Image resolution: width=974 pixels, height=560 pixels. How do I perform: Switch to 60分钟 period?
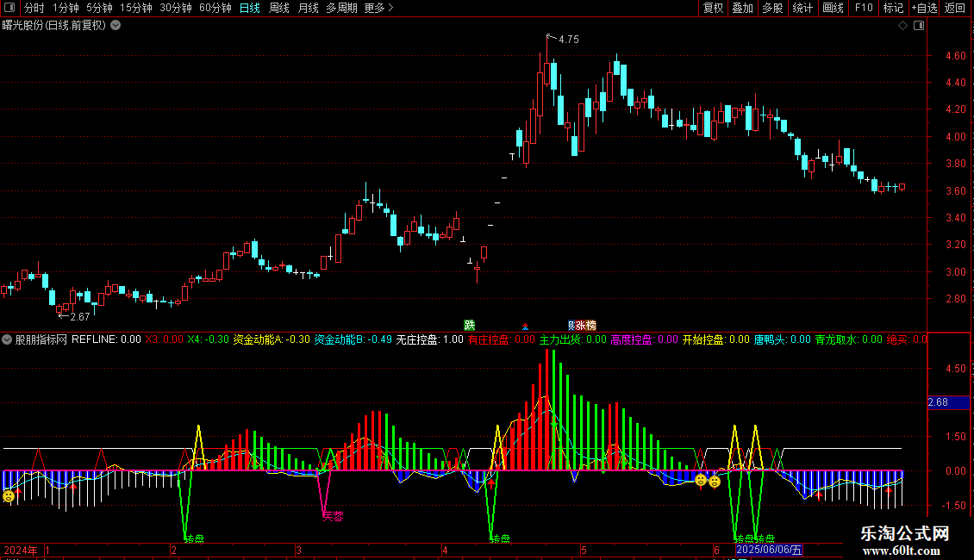tap(215, 8)
